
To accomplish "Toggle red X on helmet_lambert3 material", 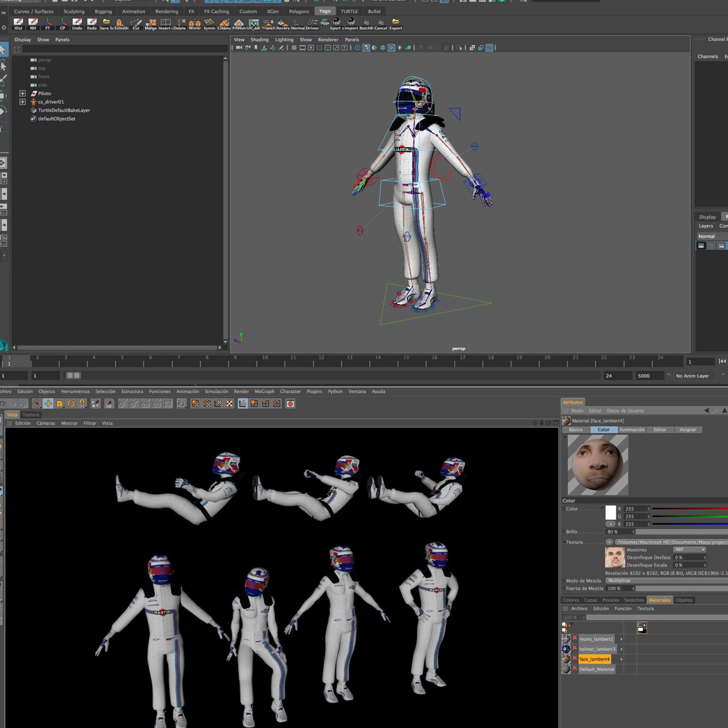I will click(x=575, y=648).
